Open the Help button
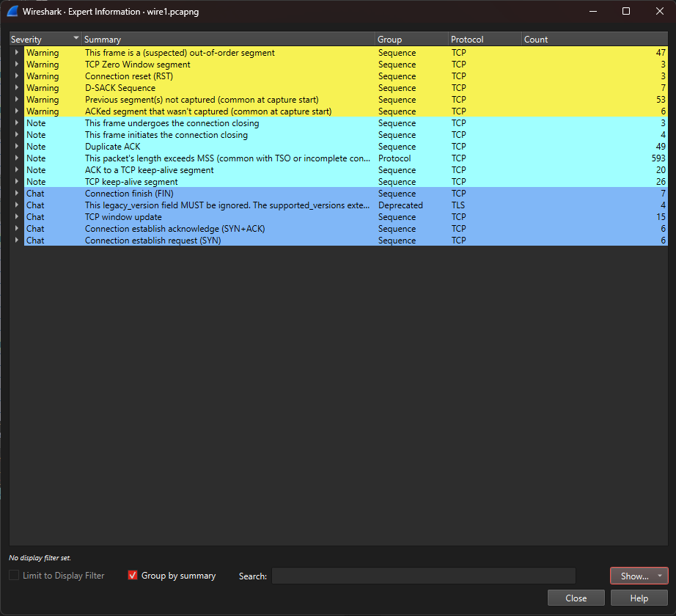 click(x=639, y=598)
